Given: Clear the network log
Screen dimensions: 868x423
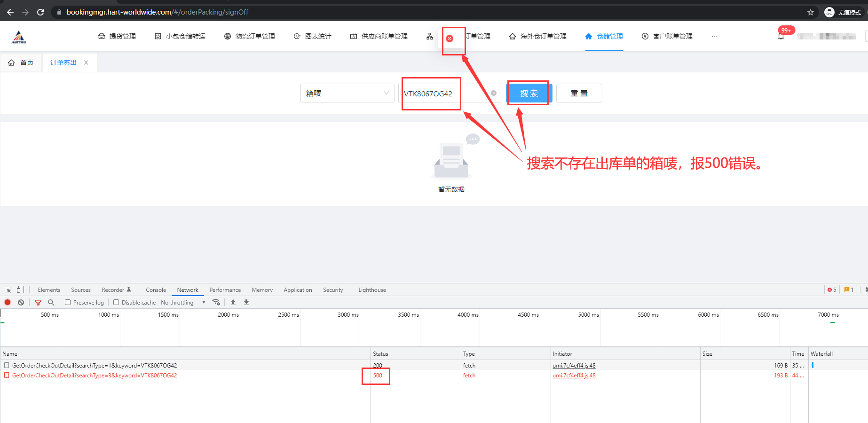Looking at the screenshot, I should point(21,302).
